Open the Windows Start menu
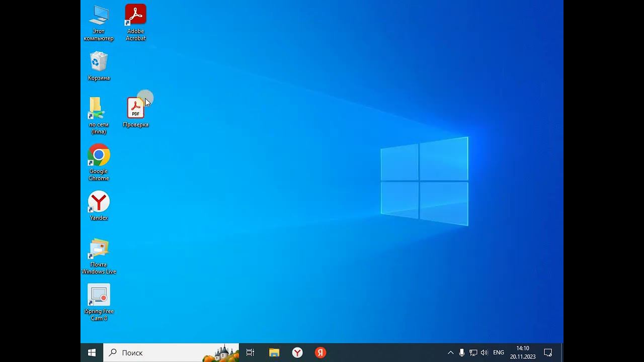 pos(92,352)
